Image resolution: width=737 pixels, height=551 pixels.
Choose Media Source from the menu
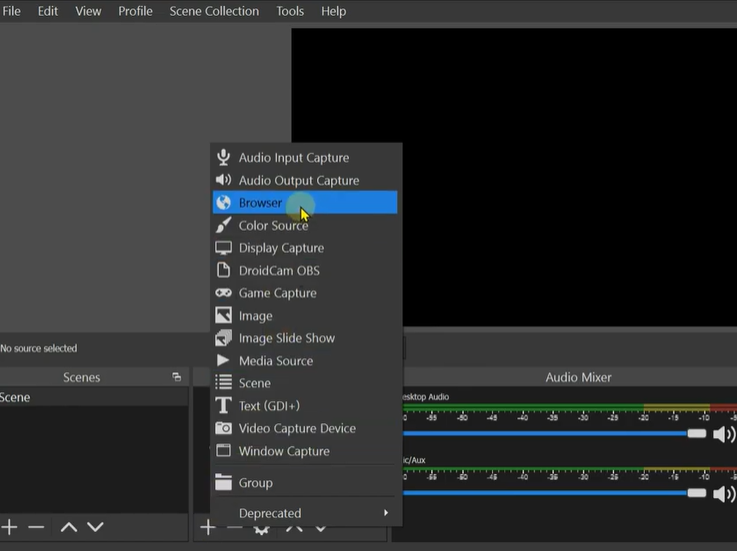point(305,360)
